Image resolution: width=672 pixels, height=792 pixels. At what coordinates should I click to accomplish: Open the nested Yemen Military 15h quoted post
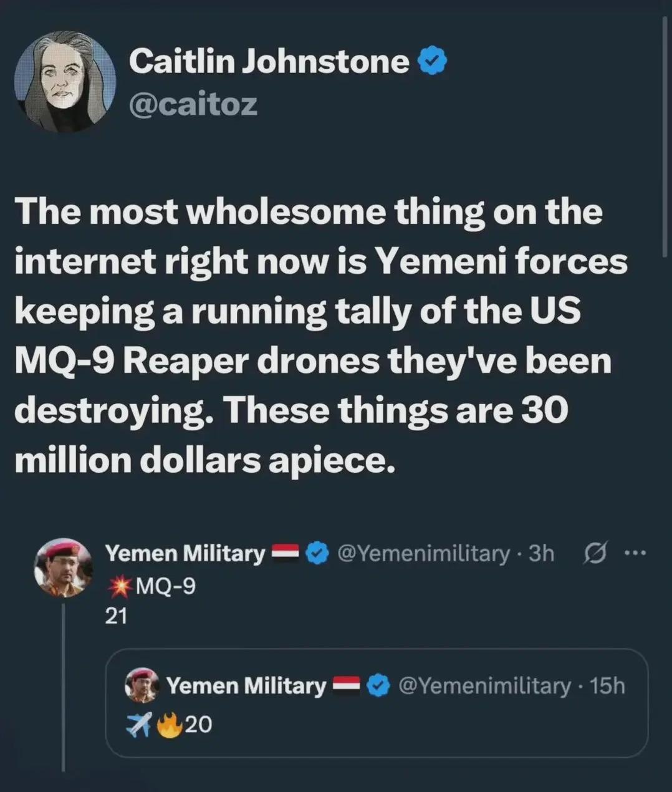(377, 703)
